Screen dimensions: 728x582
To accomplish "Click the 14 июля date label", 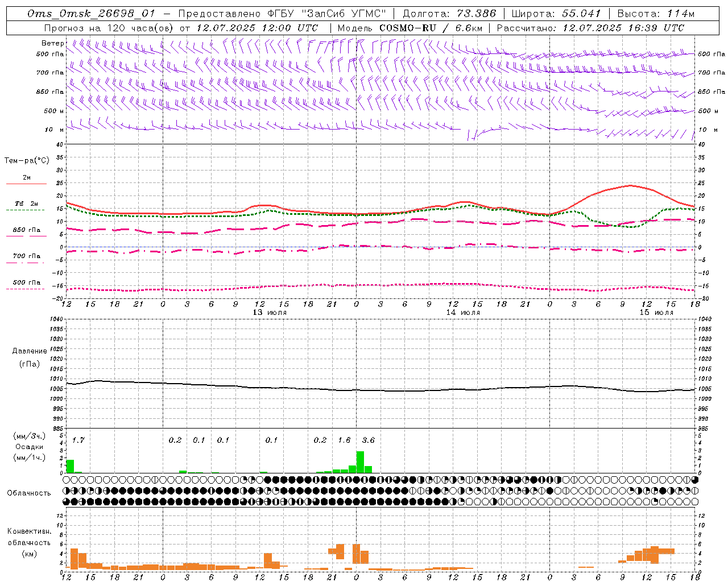I will pos(463,313).
